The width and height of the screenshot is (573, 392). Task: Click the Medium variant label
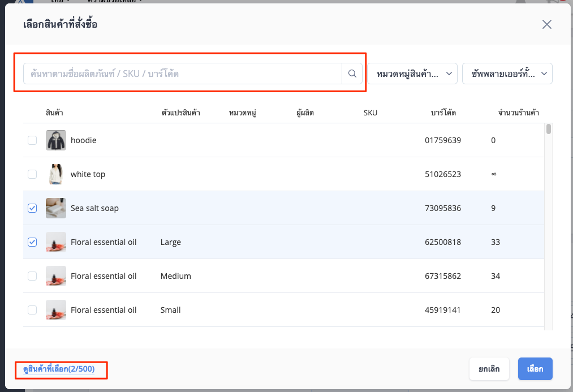click(x=176, y=276)
